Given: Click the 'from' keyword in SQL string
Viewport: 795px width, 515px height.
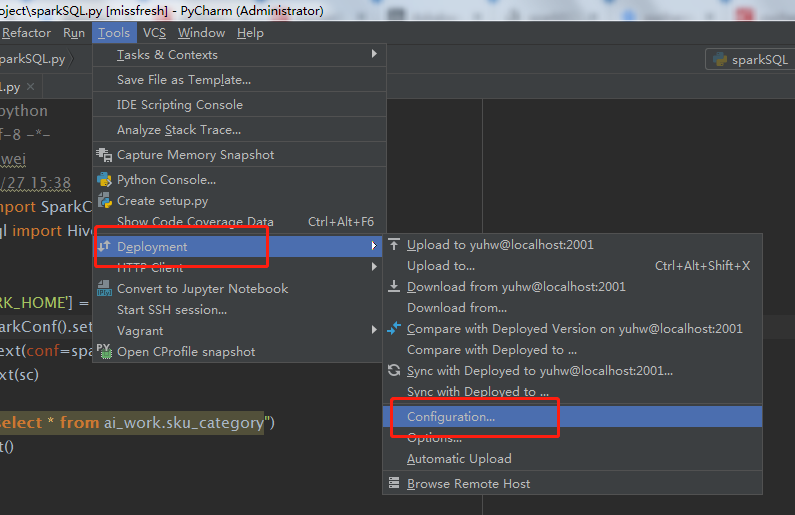Looking at the screenshot, I should coord(80,423).
